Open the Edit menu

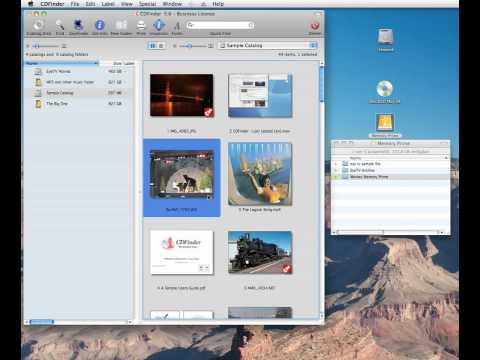coord(90,4)
